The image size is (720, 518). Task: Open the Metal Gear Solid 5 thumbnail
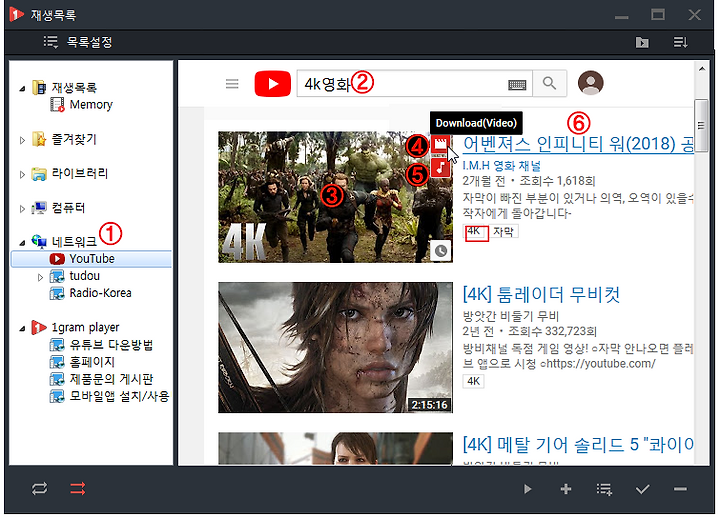point(335,448)
